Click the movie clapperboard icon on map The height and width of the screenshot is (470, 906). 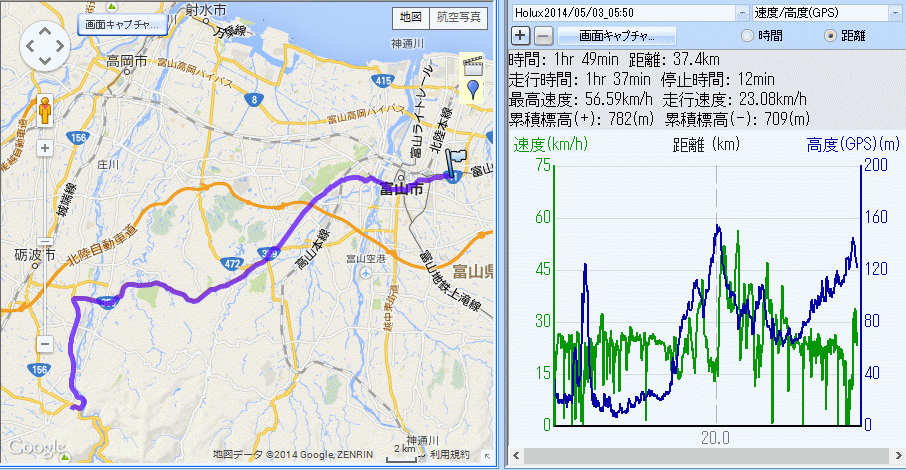pos(472,67)
